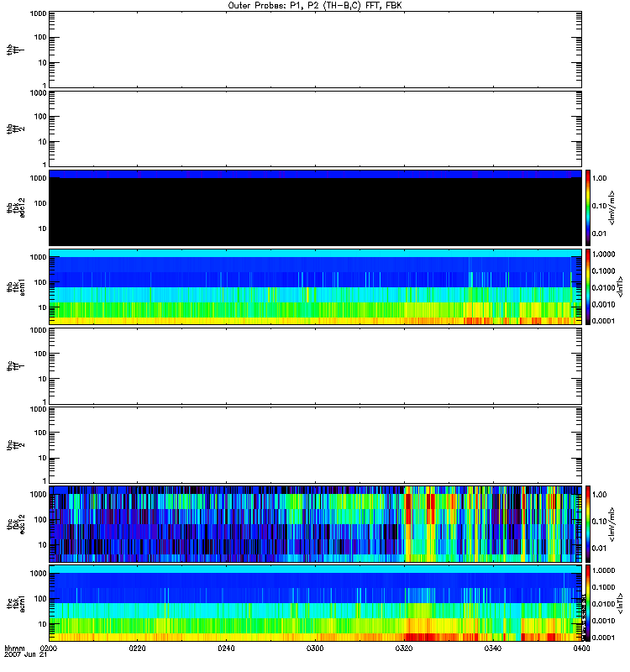Select the 0300 time tick label

[315, 648]
